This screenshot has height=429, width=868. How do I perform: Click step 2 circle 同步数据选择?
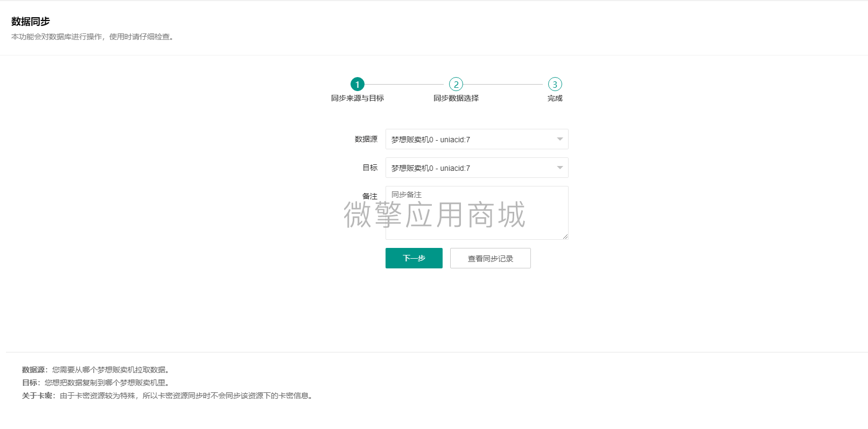click(456, 85)
